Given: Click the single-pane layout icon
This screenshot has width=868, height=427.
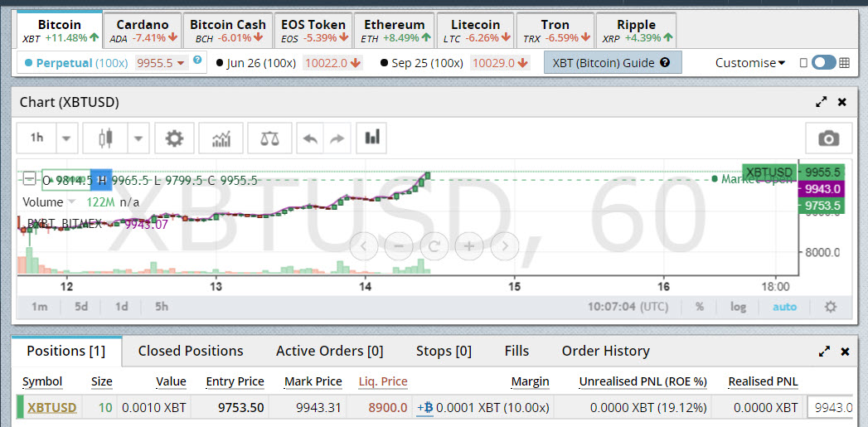Looking at the screenshot, I should point(804,62).
